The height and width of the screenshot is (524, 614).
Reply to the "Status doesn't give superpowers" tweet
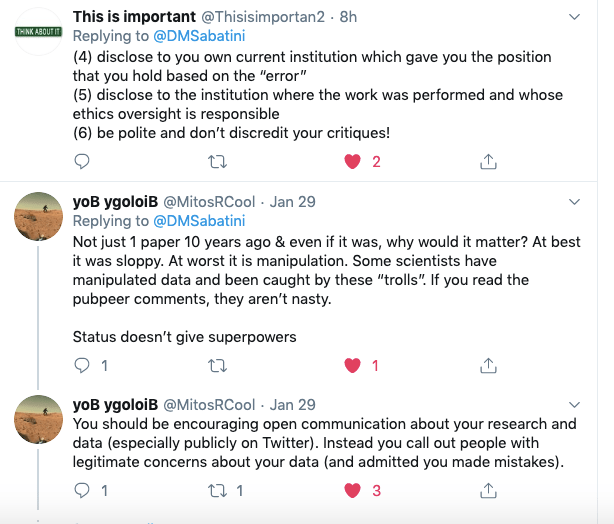[x=82, y=365]
